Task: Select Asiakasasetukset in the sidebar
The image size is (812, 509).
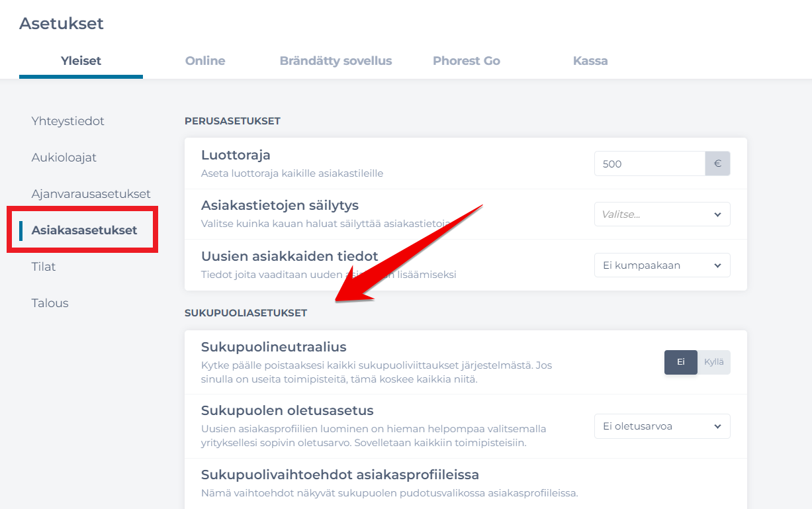Action: 83,230
